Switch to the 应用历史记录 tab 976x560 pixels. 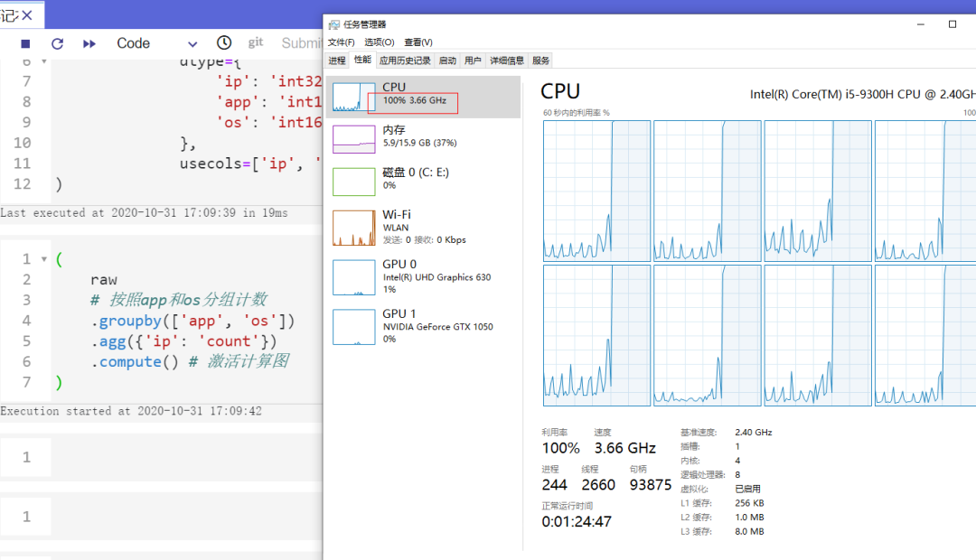tap(405, 61)
